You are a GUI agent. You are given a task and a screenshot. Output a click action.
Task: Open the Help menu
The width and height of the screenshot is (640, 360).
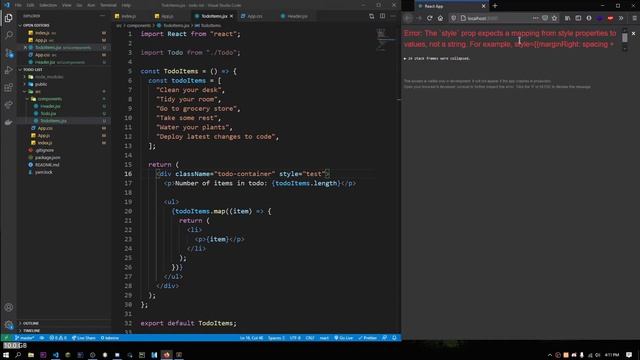126,5
